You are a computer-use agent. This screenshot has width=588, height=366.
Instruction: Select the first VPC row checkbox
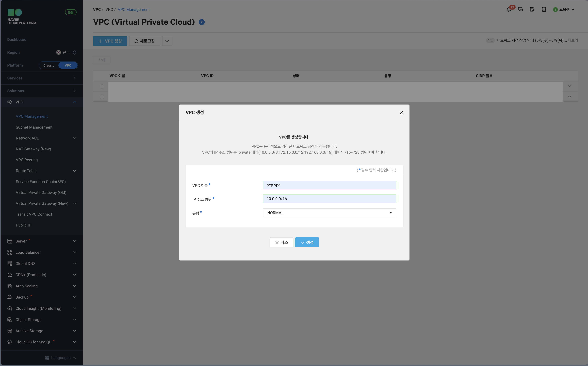tap(102, 86)
